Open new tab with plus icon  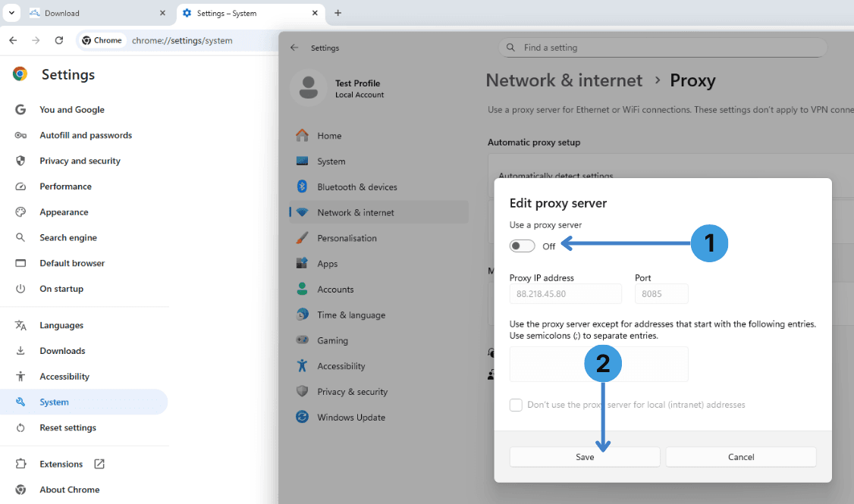(338, 13)
